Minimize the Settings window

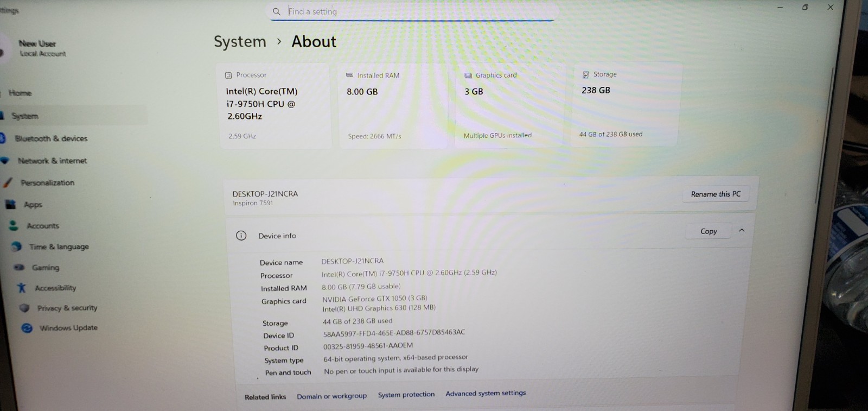click(x=780, y=7)
